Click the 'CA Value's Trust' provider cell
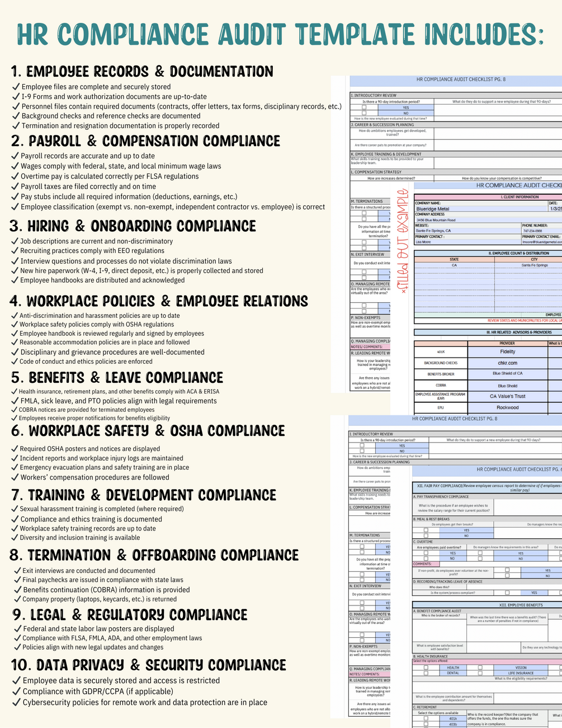 point(508,396)
